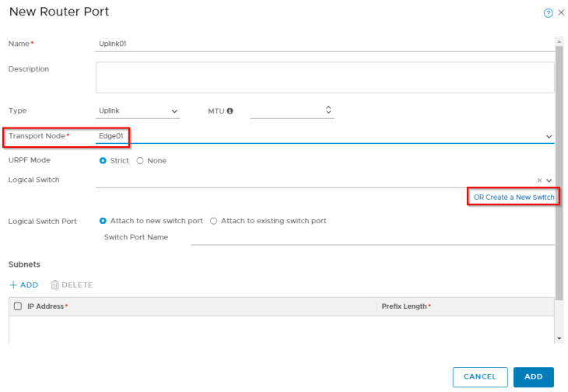Screen dimensions: 568x392
Task: Select the Strict URPF mode
Action: [103, 161]
